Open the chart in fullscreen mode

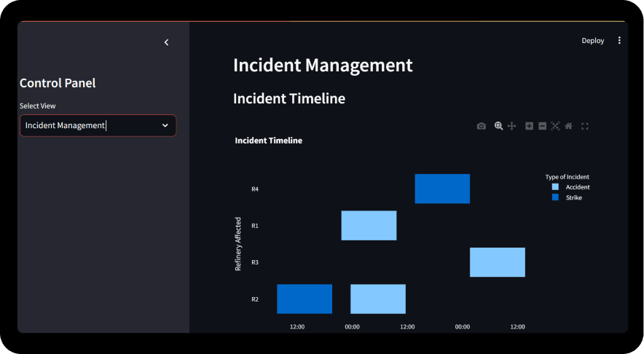584,126
